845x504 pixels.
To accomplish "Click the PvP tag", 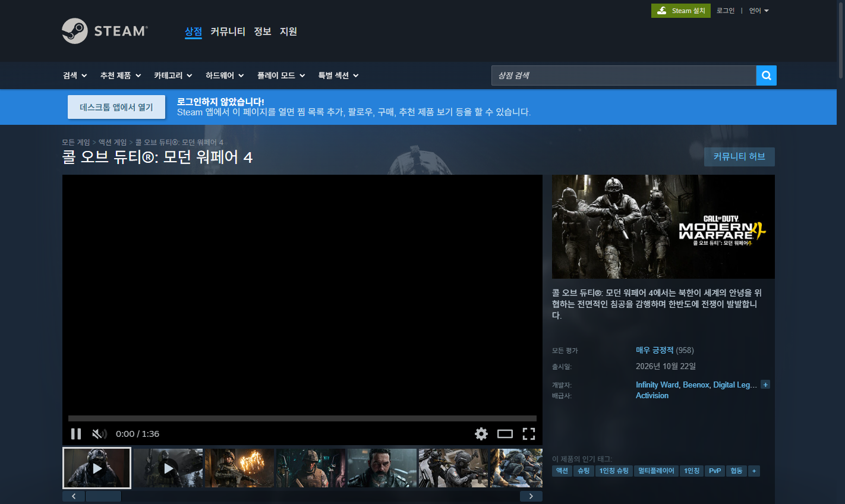I will pos(715,471).
